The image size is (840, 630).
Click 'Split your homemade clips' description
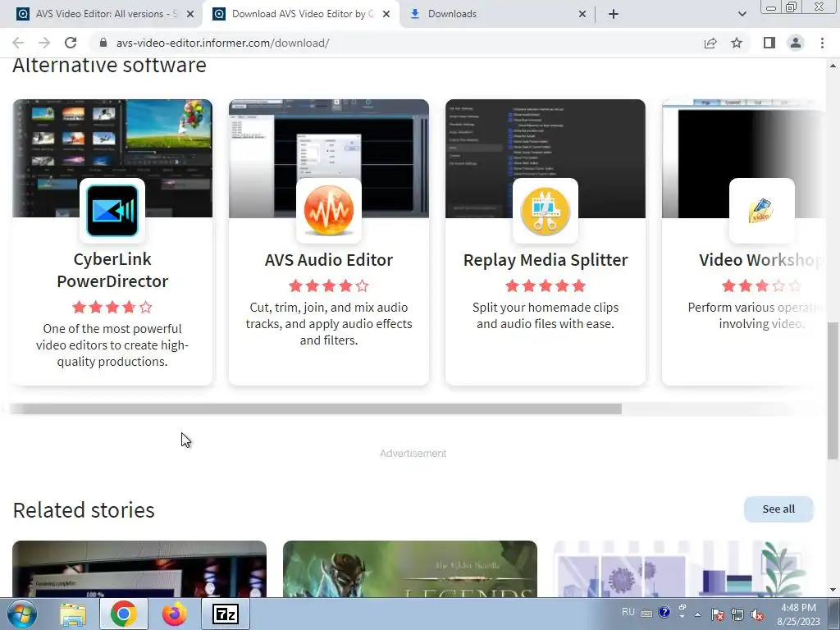546,316
